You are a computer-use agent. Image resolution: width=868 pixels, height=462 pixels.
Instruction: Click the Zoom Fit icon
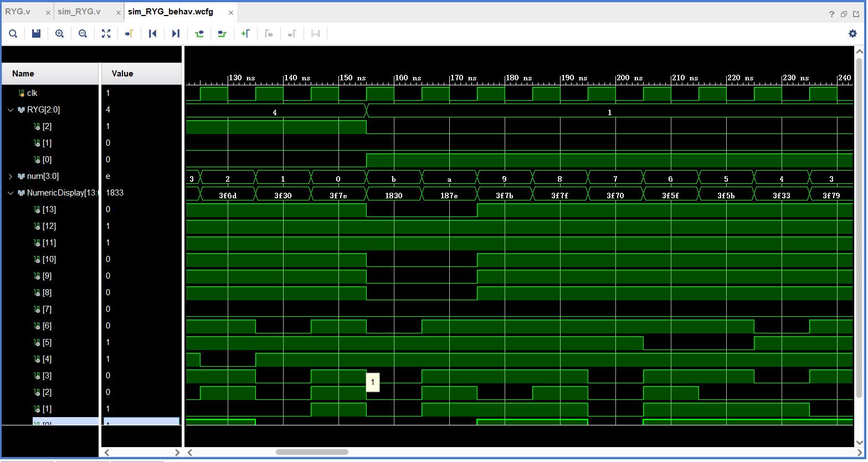pos(106,34)
